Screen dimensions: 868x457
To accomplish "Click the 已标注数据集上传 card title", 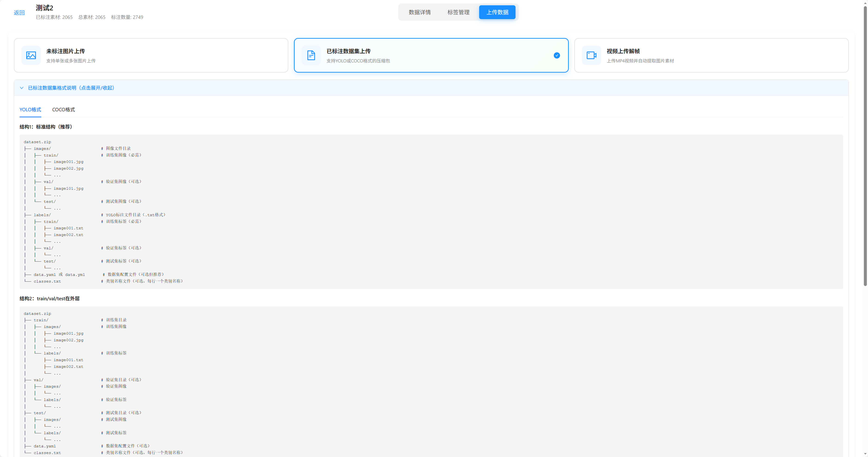I will click(x=348, y=51).
